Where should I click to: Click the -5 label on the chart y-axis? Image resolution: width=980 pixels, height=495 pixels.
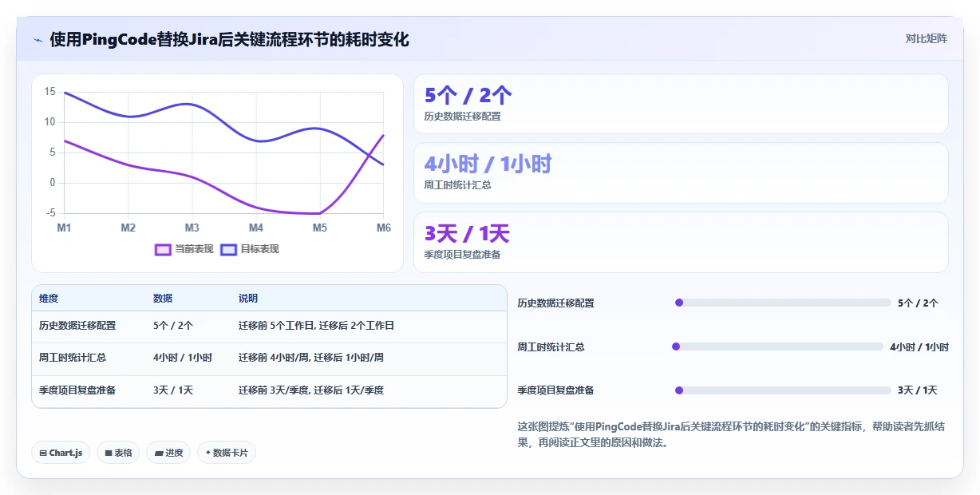[x=51, y=213]
